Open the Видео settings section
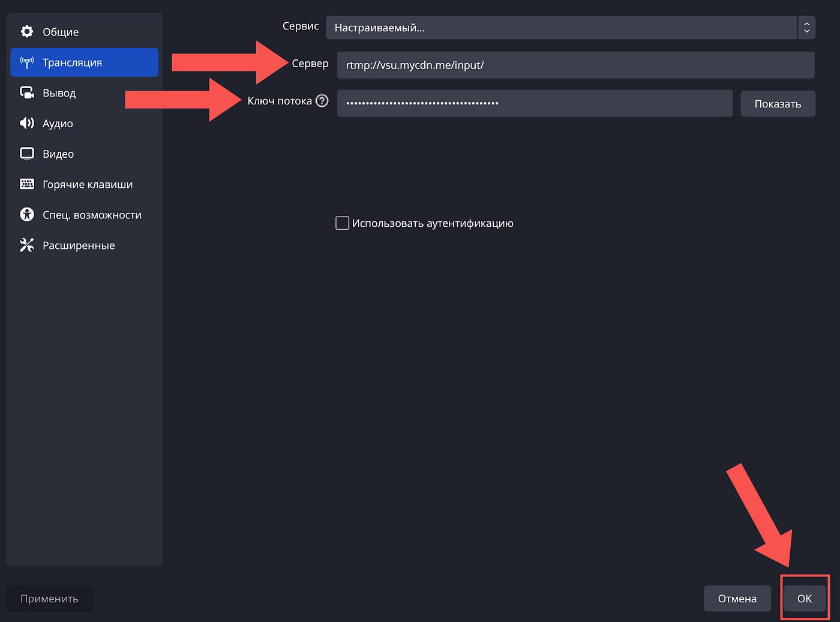The image size is (840, 622). 85,154
